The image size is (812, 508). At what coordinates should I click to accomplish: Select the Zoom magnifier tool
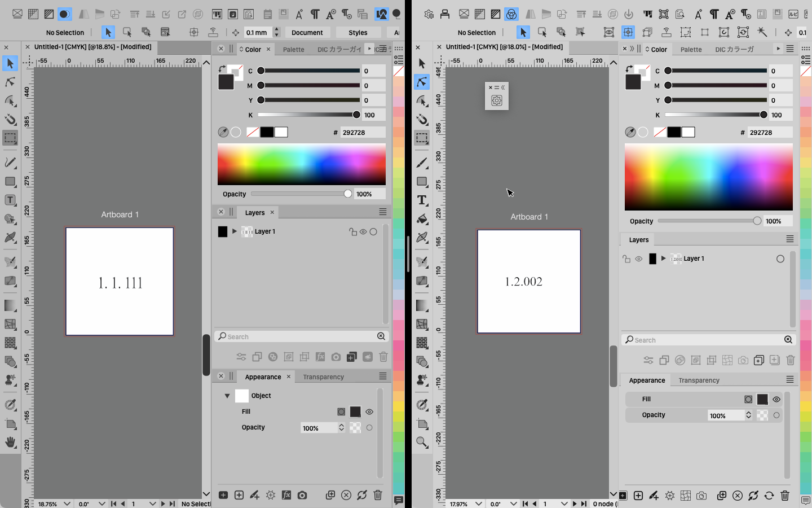coord(422,442)
